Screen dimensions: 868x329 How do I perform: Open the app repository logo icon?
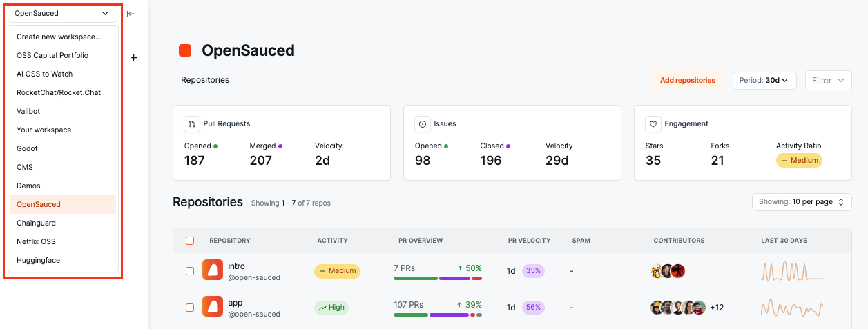click(213, 308)
